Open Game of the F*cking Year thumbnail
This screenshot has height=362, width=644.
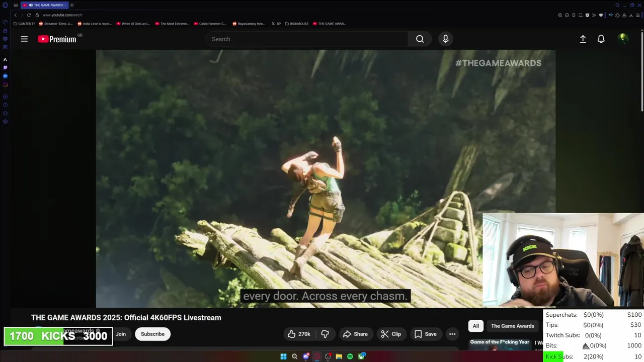(500, 344)
